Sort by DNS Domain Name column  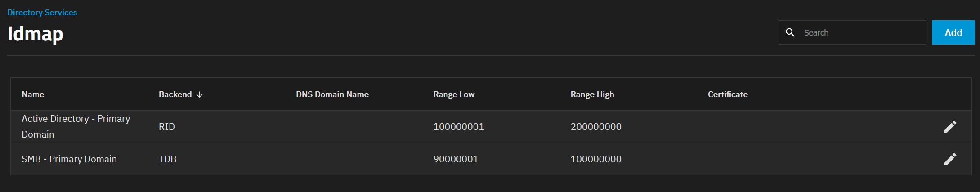(332, 94)
